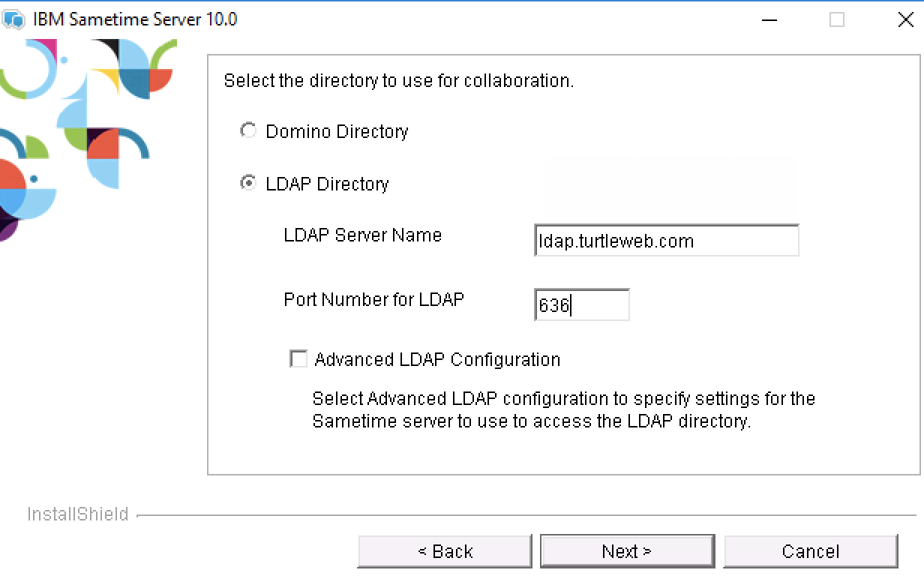This screenshot has height=576, width=924.
Task: Go to the previous step with Back
Action: point(445,552)
